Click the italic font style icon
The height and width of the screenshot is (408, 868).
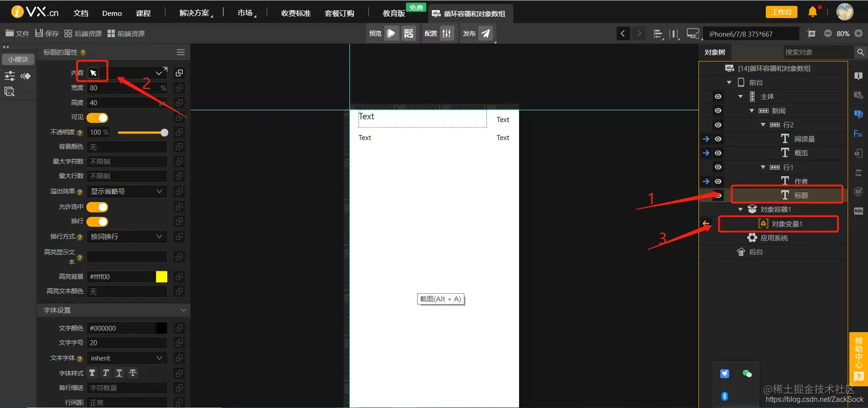106,373
